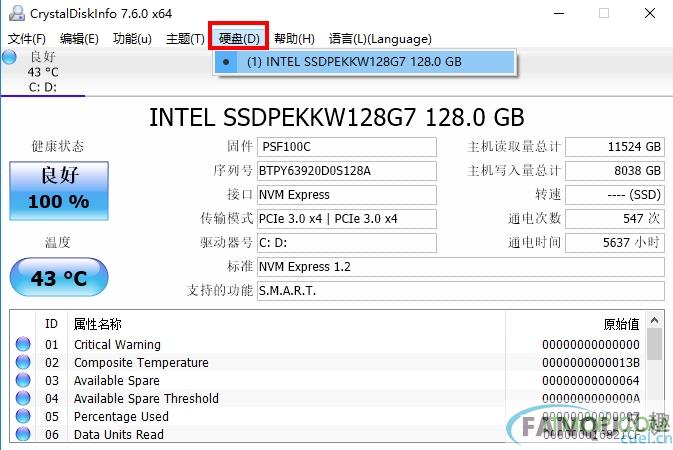Open the 帮助(H) menu
This screenshot has height=450, width=673.
(294, 39)
